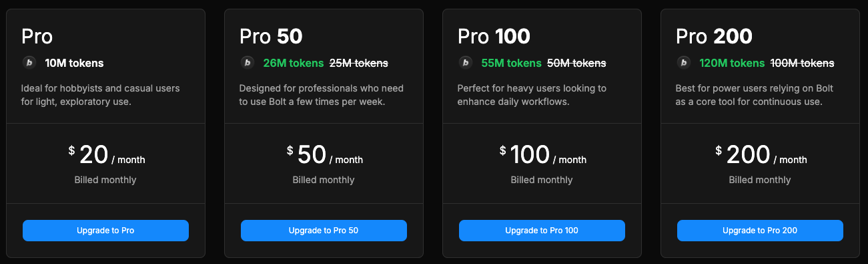Click the Bolt token icon in Pro 50 plan
Screen dimensions: 868x264
pyautogui.click(x=247, y=63)
